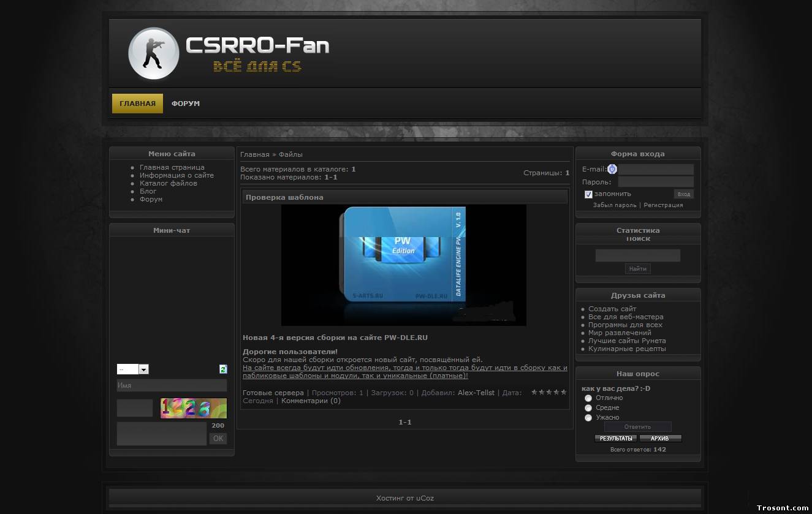Image resolution: width=812 pixels, height=514 pixels.
Task: Click the "CSRRO-Fan" site title
Action: click(257, 46)
